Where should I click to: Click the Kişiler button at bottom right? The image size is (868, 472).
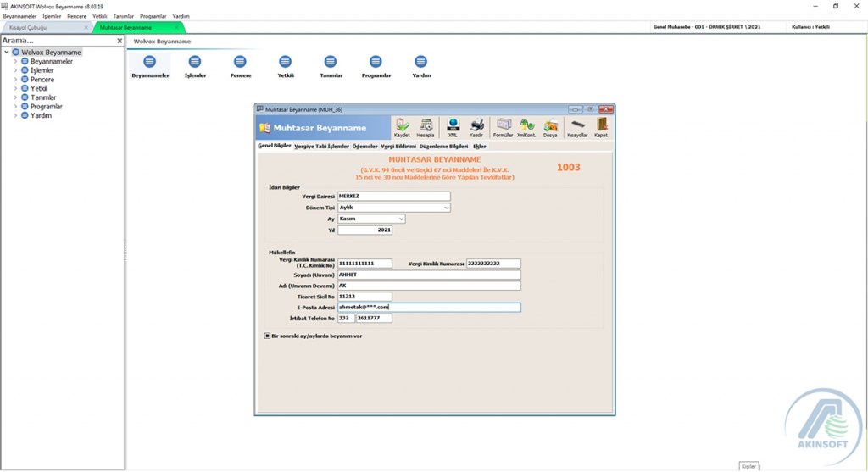(x=748, y=466)
